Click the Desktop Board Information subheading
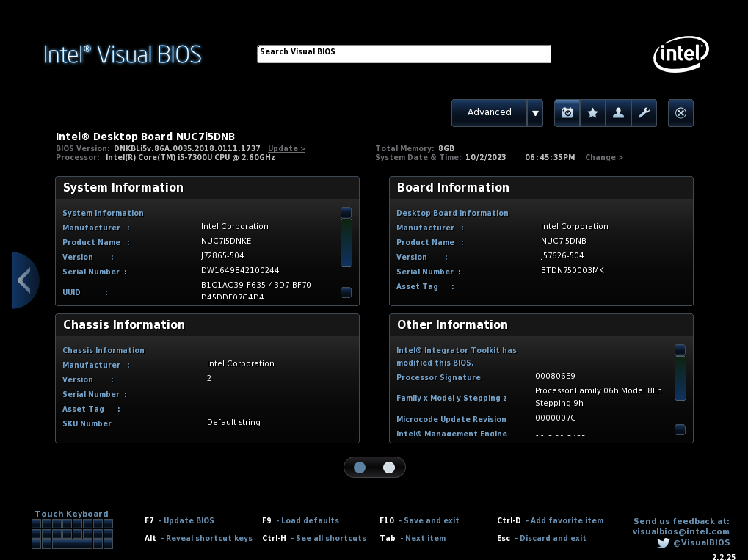748x560 pixels. (x=452, y=214)
